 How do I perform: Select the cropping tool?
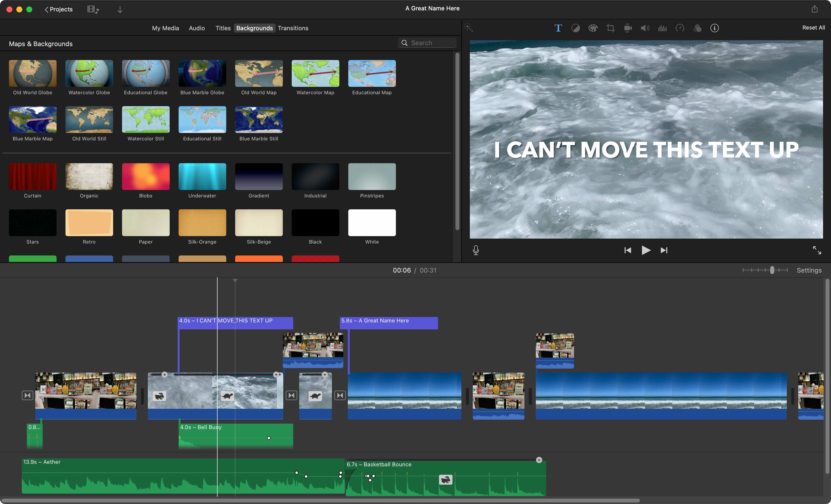610,28
